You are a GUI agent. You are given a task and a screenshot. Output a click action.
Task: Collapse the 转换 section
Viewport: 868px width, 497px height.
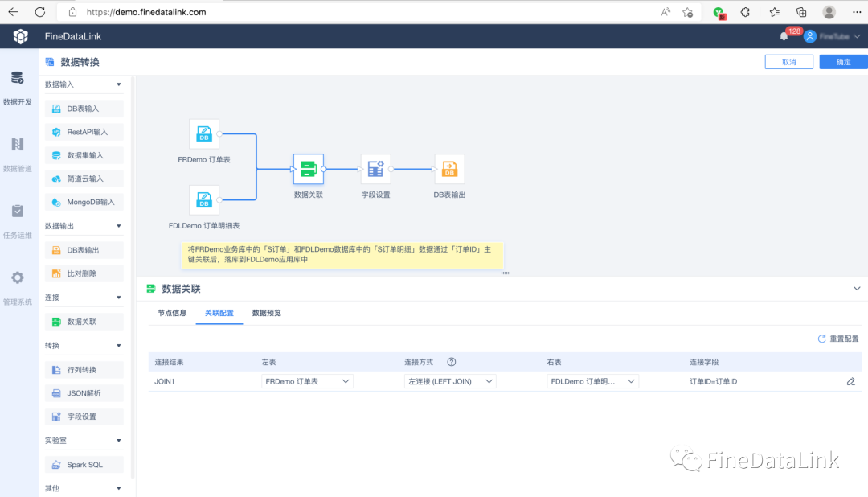[118, 346]
